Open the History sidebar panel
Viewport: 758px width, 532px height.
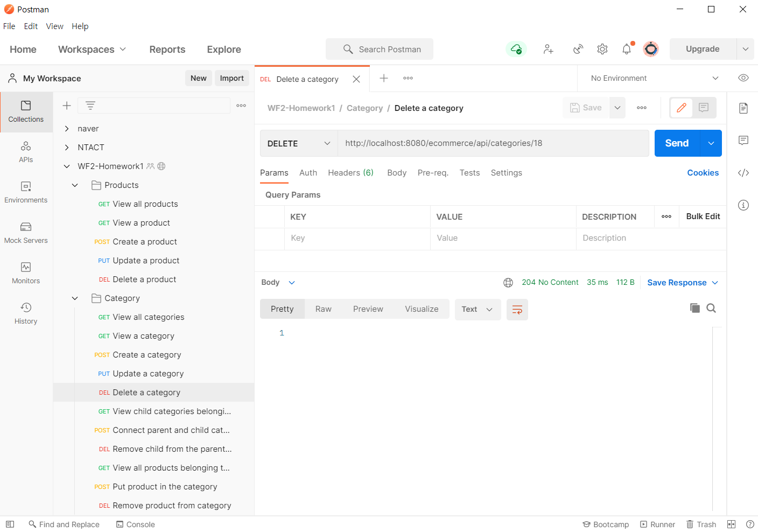click(26, 314)
